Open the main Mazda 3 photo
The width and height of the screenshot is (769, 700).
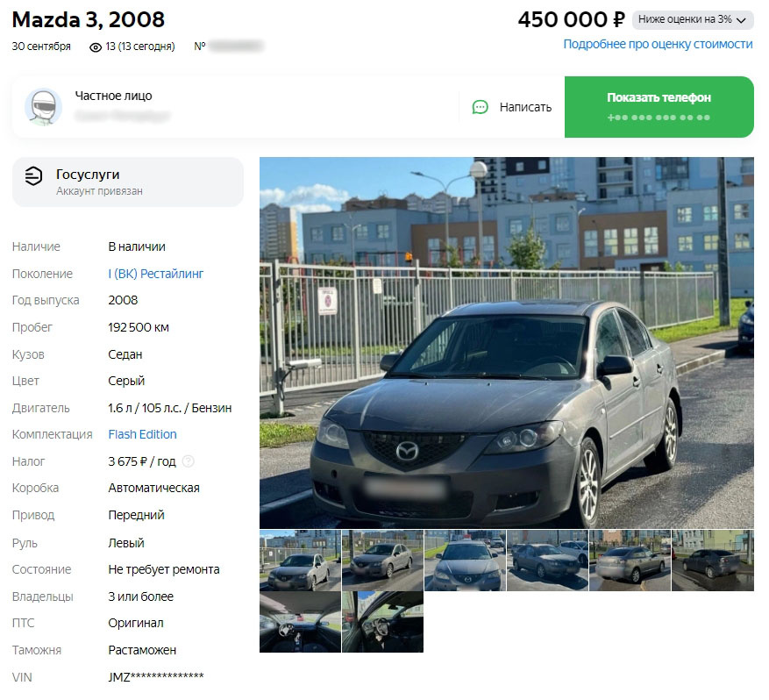pos(506,342)
